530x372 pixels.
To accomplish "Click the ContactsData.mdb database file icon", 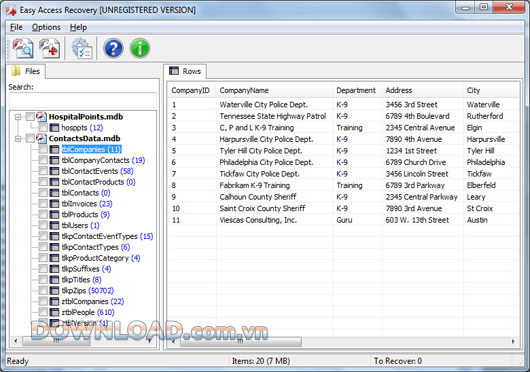I will [x=42, y=138].
